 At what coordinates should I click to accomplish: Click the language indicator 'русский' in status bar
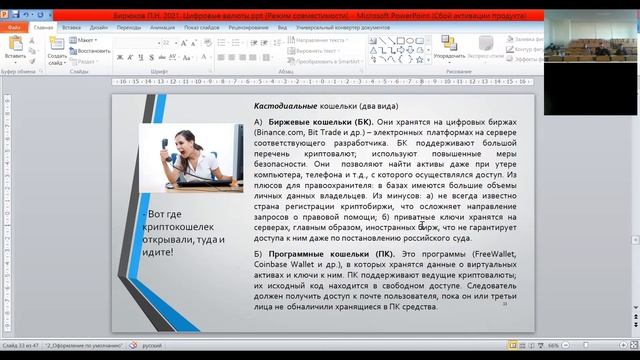(152, 346)
